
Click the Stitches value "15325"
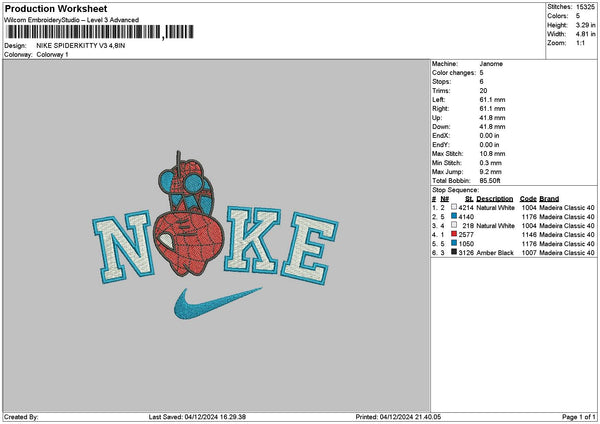585,7
